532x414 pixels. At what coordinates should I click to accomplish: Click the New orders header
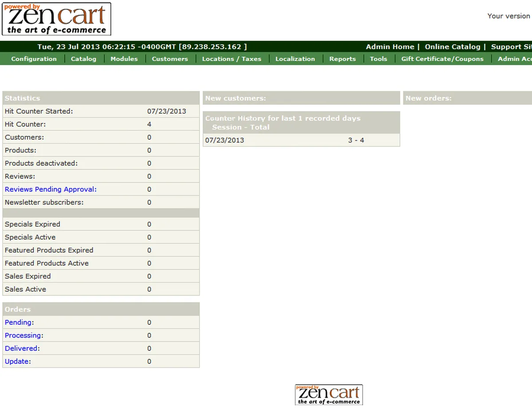(x=468, y=98)
